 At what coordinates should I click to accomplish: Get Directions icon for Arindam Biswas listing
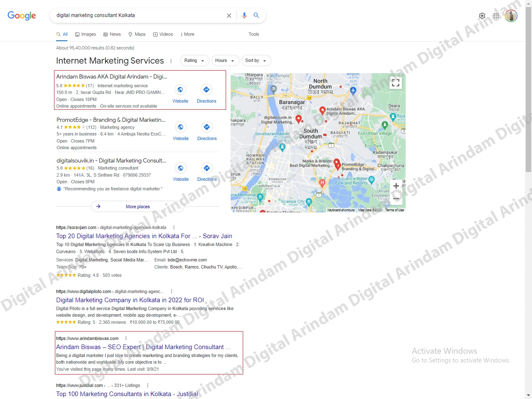[x=207, y=89]
